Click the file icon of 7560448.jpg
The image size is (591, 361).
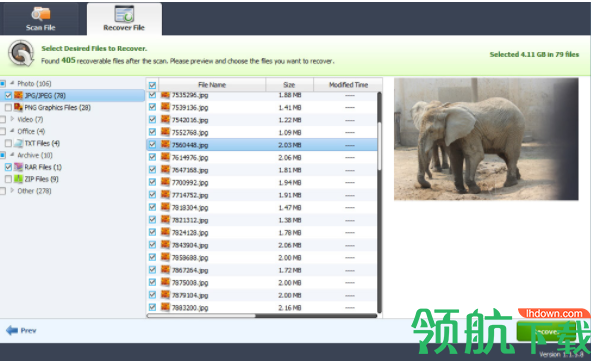(165, 144)
